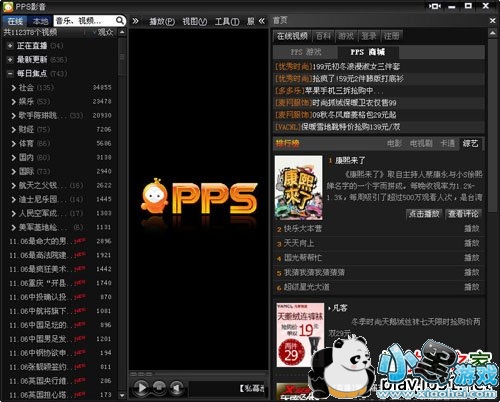Close the 首页 side panel with X
Screen dimensions: 500x402
tap(492, 21)
